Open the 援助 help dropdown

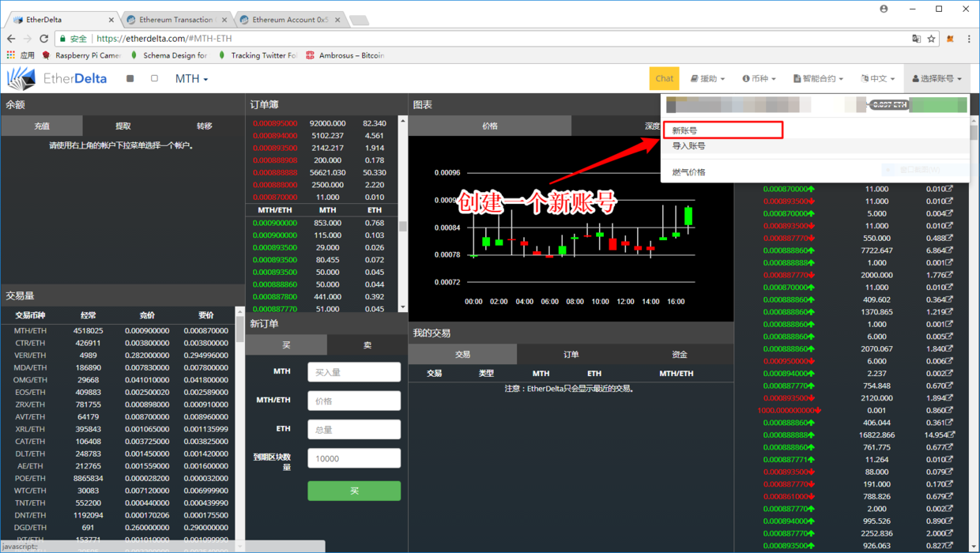click(x=707, y=78)
